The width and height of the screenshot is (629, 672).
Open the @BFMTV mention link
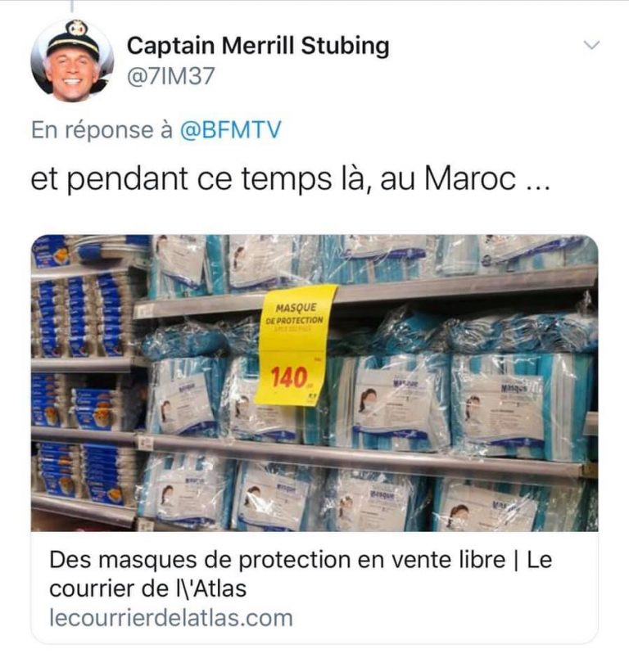[231, 129]
